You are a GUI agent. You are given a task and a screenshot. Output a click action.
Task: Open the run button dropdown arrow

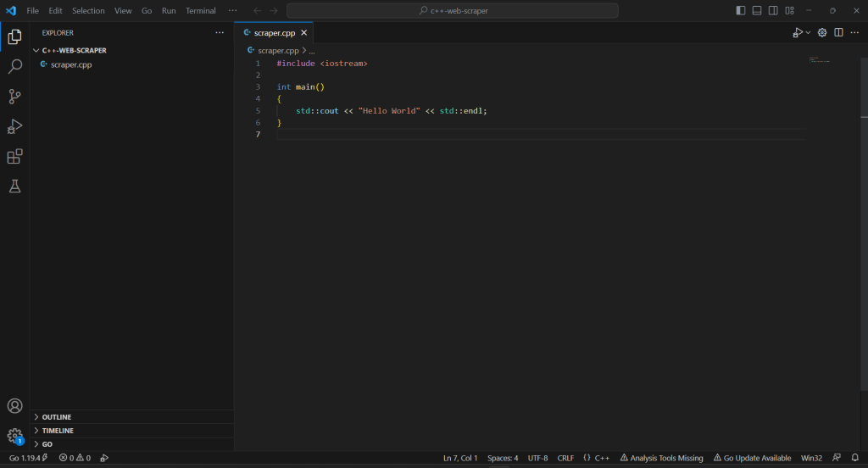pyautogui.click(x=808, y=32)
